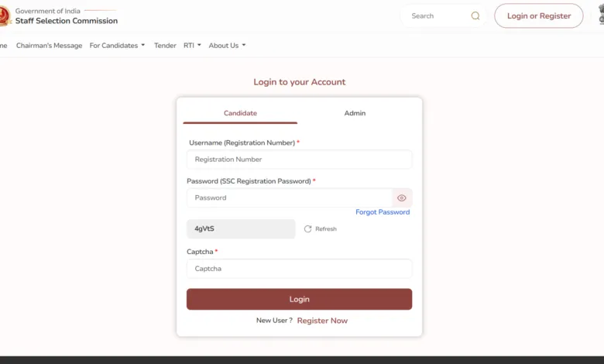
Task: Expand the About Us dropdown
Action: pos(227,46)
